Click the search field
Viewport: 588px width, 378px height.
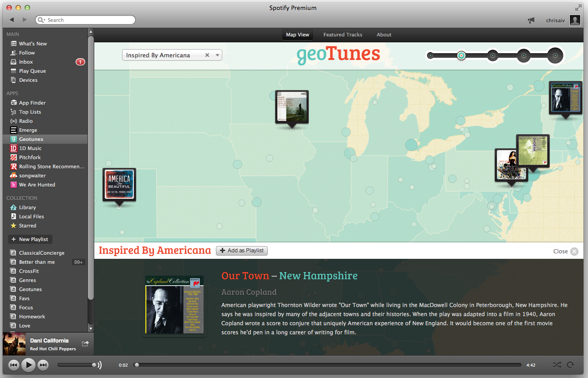pyautogui.click(x=85, y=20)
